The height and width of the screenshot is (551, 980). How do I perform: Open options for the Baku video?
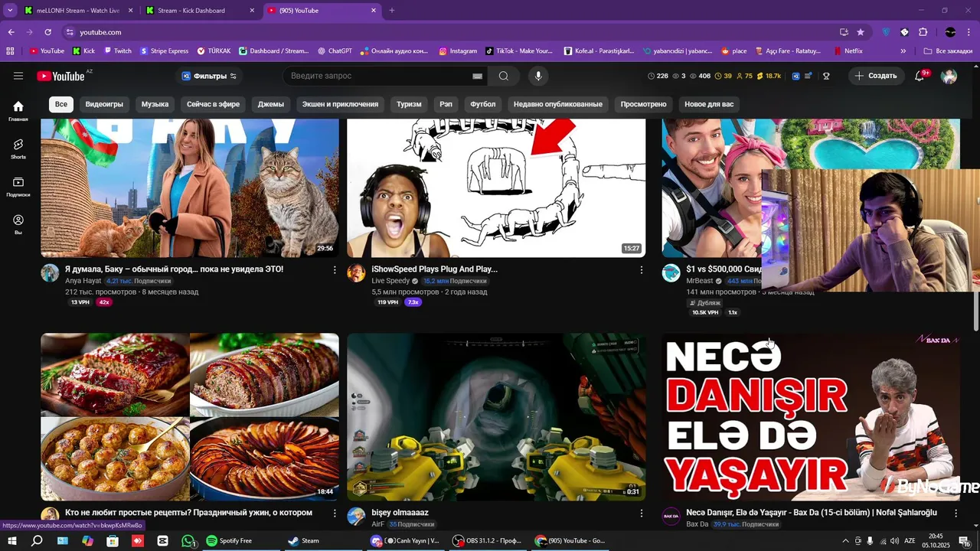point(335,269)
